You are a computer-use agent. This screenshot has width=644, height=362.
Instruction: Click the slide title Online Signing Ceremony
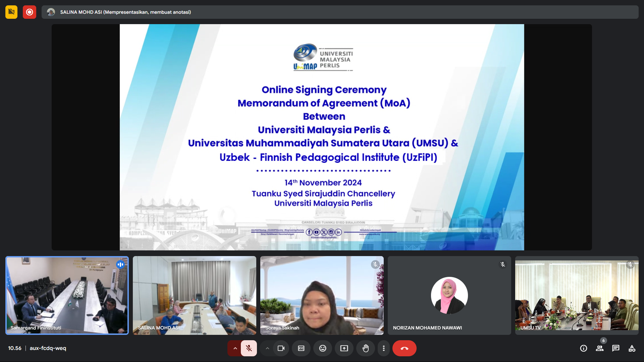(x=324, y=90)
